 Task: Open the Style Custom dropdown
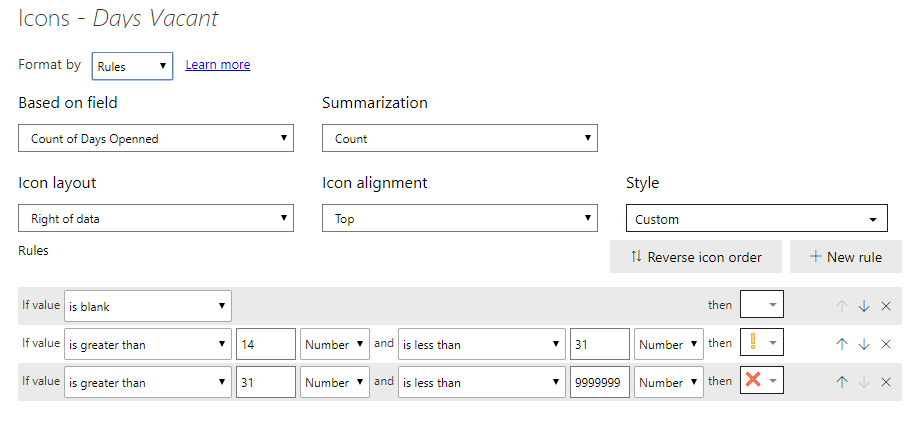click(757, 218)
